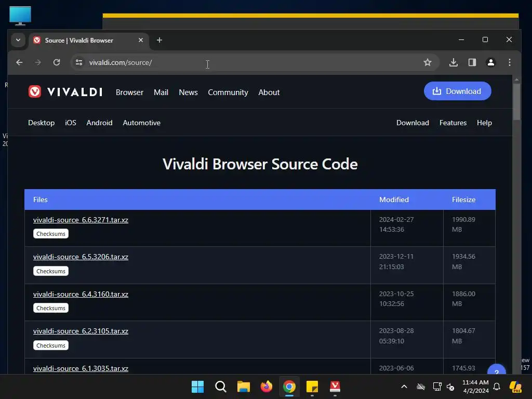
Task: Open the Community menu item
Action: pyautogui.click(x=228, y=92)
